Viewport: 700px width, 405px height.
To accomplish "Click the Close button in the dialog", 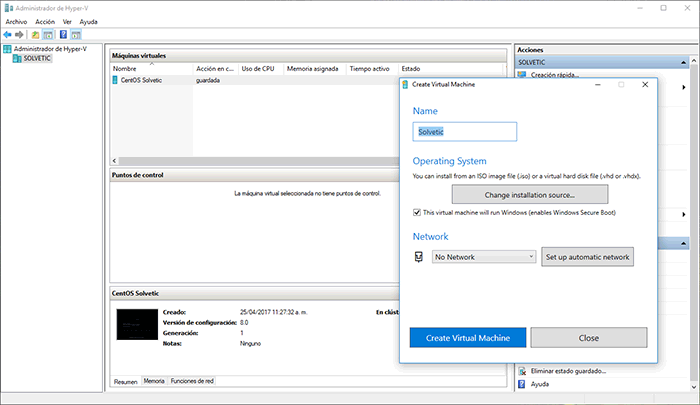I will click(x=589, y=338).
